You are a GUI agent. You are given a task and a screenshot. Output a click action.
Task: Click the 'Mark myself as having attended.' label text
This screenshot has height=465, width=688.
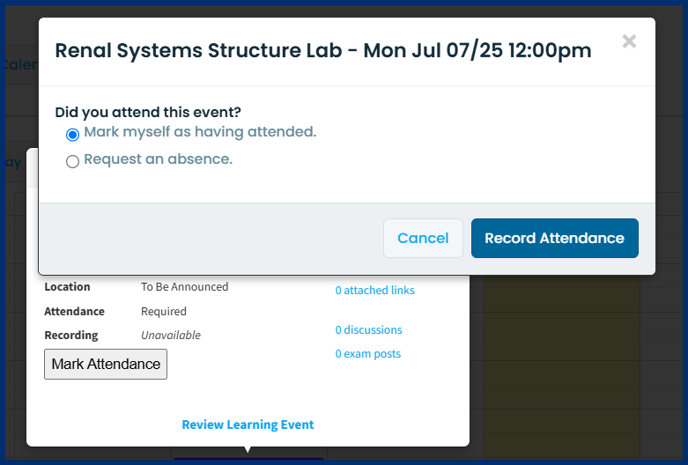click(200, 132)
